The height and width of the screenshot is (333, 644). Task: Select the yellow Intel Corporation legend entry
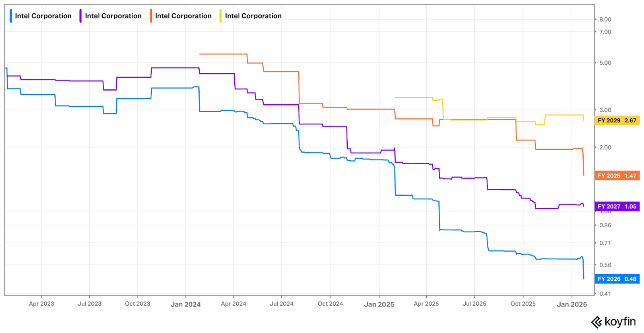(253, 16)
